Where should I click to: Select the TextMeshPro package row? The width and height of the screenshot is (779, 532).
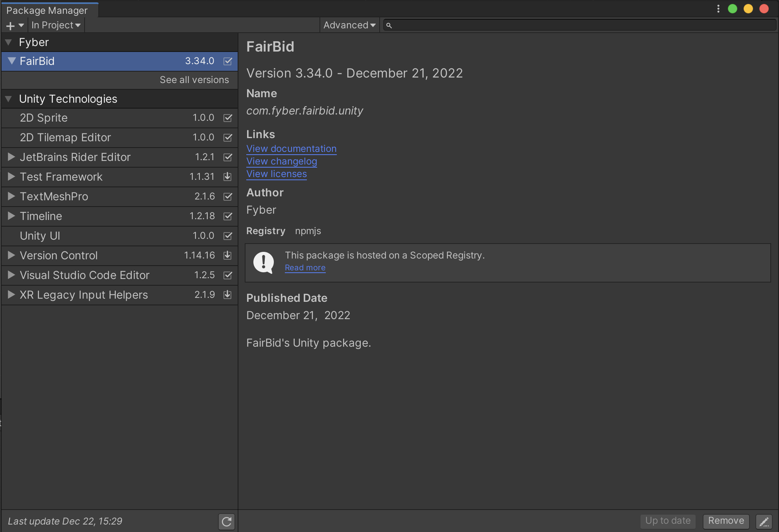(x=120, y=197)
